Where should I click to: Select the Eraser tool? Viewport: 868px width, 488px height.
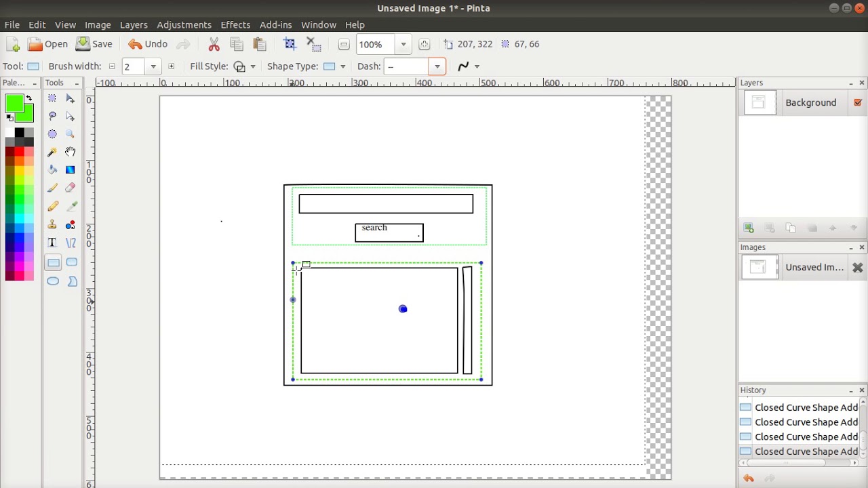click(x=71, y=188)
